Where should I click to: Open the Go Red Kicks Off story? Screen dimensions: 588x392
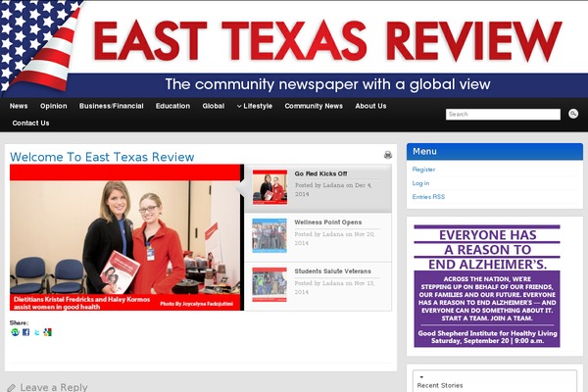click(321, 173)
